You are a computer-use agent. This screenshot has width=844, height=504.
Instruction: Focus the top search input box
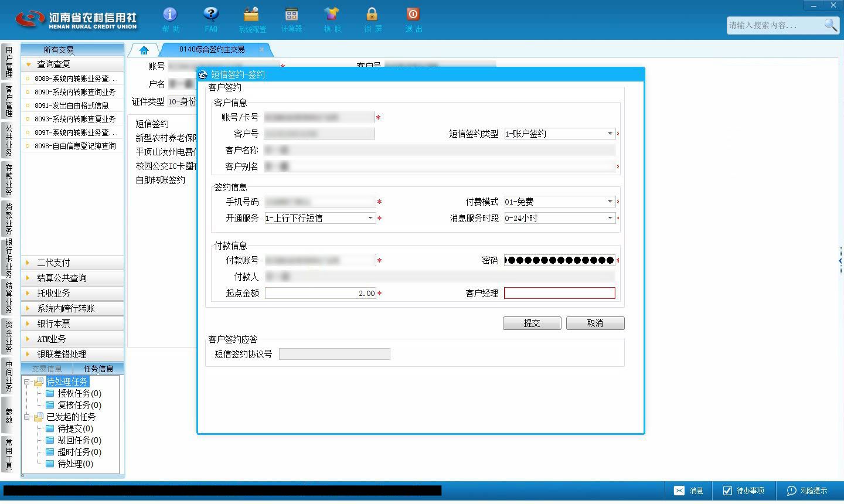coord(775,25)
